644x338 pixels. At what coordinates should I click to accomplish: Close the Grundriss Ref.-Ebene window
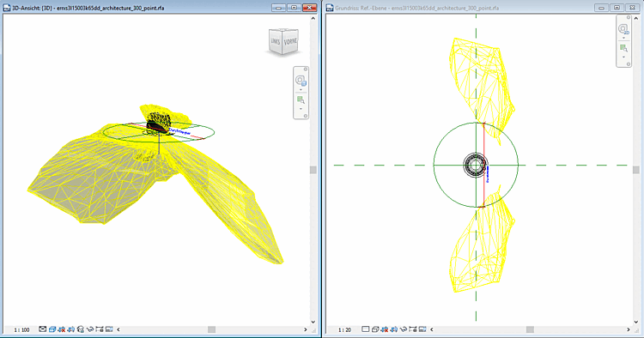click(x=632, y=8)
